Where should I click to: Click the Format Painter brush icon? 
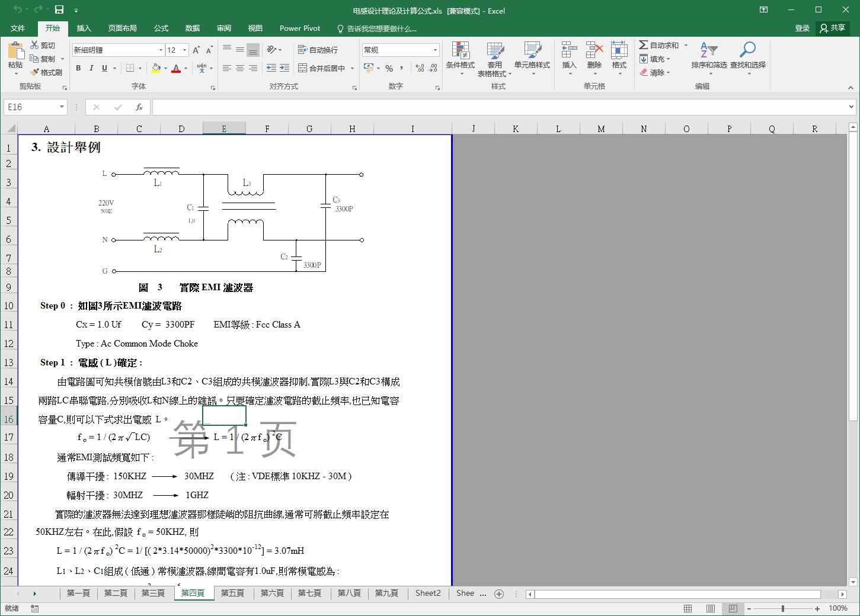[x=35, y=72]
